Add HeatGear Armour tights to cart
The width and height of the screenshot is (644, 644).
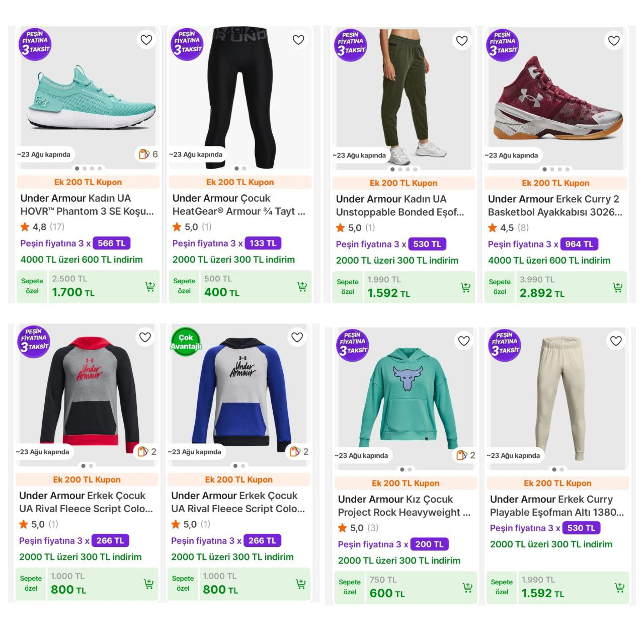pos(302,287)
